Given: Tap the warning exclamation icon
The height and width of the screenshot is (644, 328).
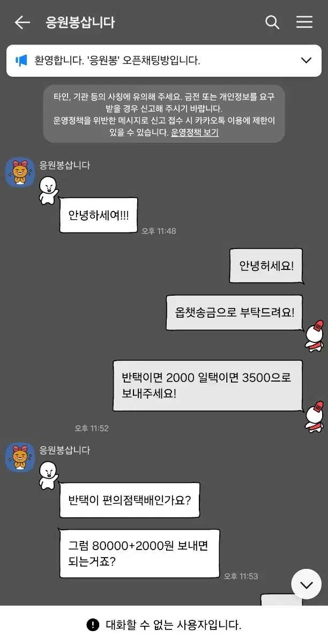Looking at the screenshot, I should pyautogui.click(x=93, y=625).
